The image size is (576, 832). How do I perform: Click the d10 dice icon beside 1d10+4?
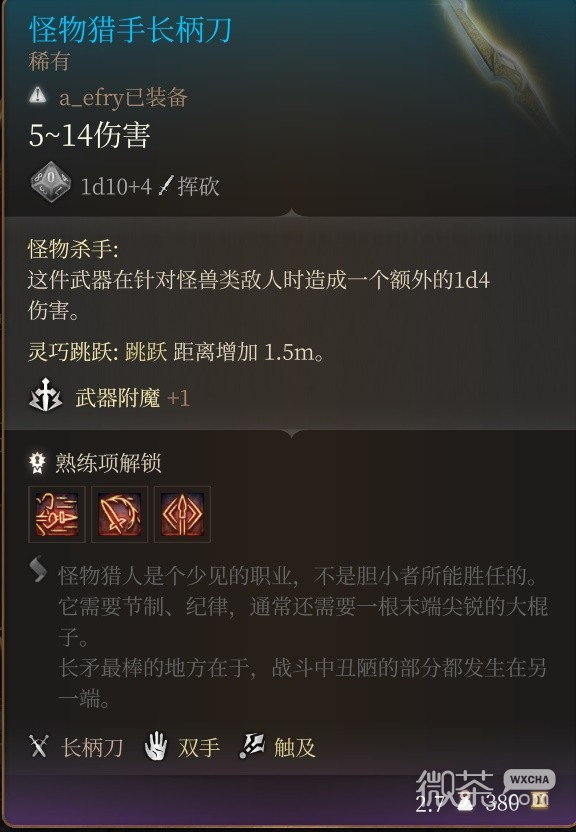[50, 181]
